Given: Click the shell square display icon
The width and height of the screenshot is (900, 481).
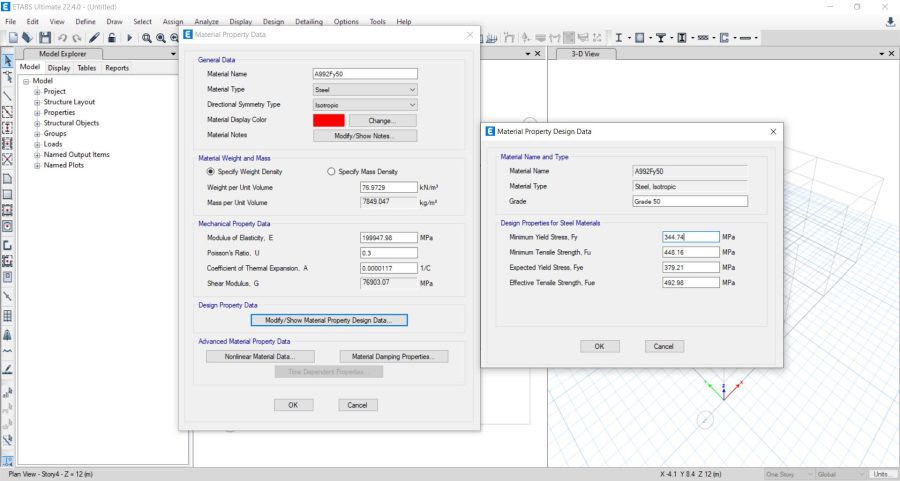Looking at the screenshot, I should 639,38.
